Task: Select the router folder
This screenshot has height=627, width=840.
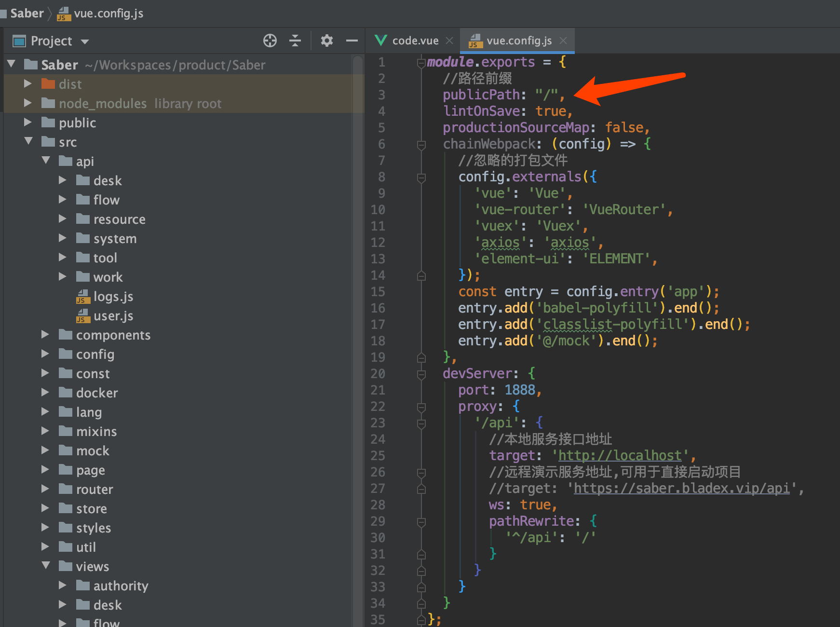Action: 95,490
